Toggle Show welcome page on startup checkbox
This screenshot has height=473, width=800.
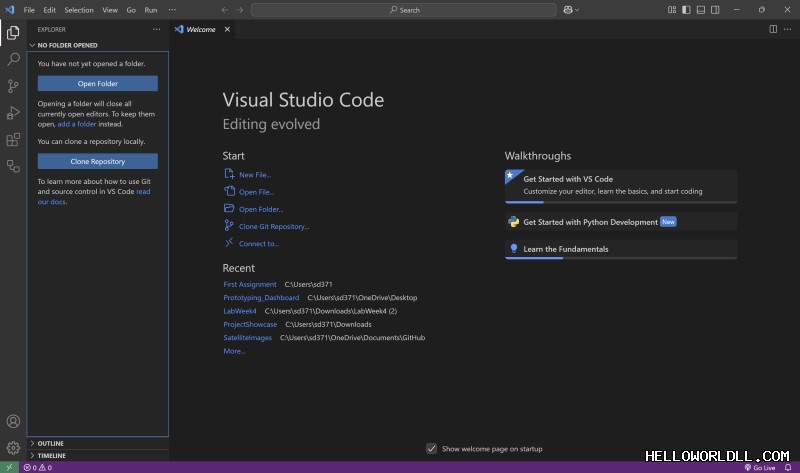click(432, 449)
